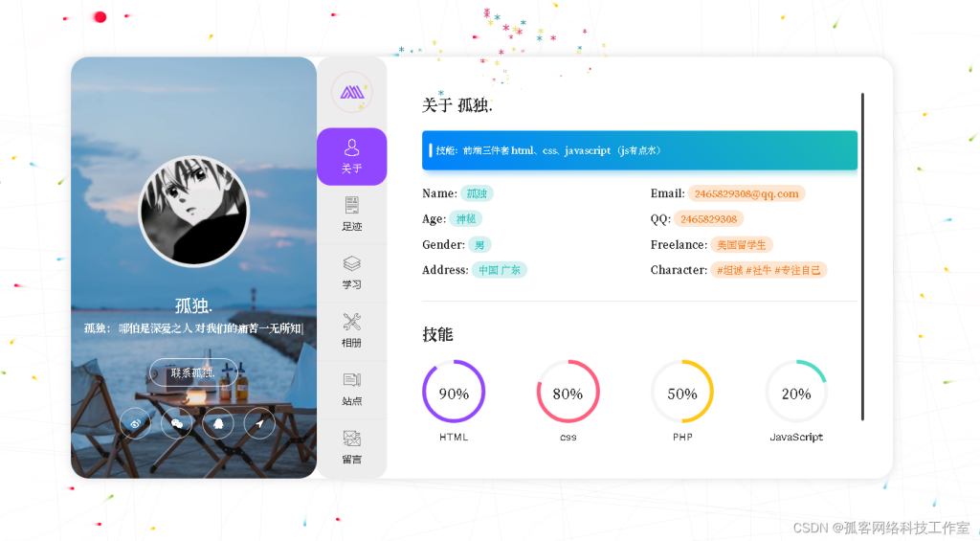This screenshot has height=541, width=980.
Task: Switch to the 站点 tab
Action: (x=351, y=389)
